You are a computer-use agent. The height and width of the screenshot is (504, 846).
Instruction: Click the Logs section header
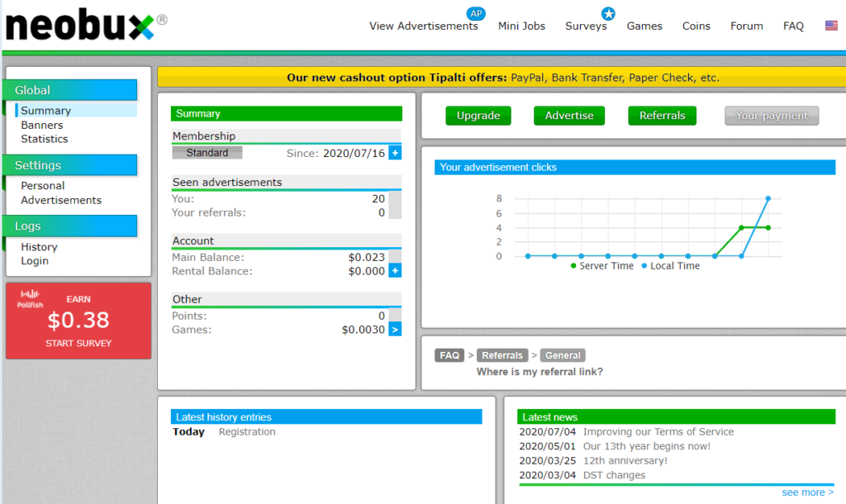click(70, 226)
